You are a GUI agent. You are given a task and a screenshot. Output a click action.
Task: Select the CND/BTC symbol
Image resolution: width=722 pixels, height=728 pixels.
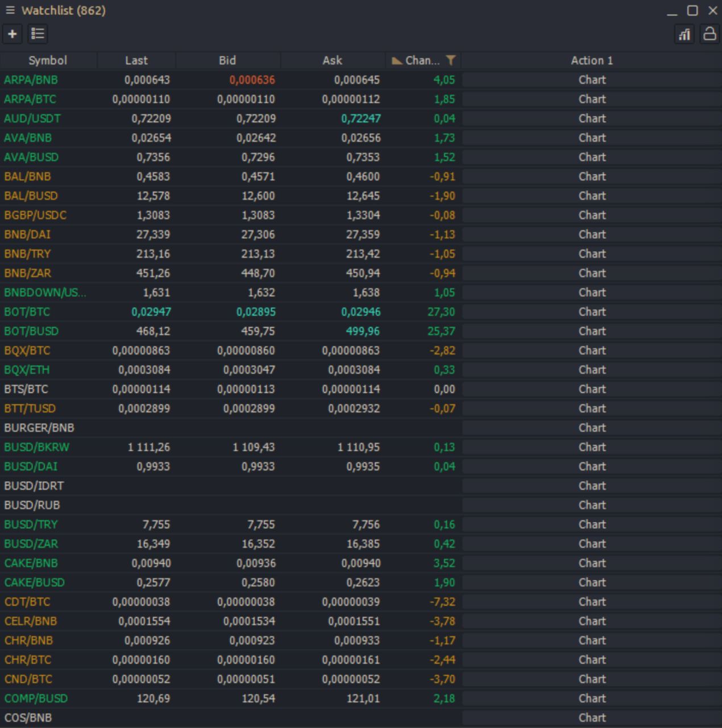[x=28, y=679]
